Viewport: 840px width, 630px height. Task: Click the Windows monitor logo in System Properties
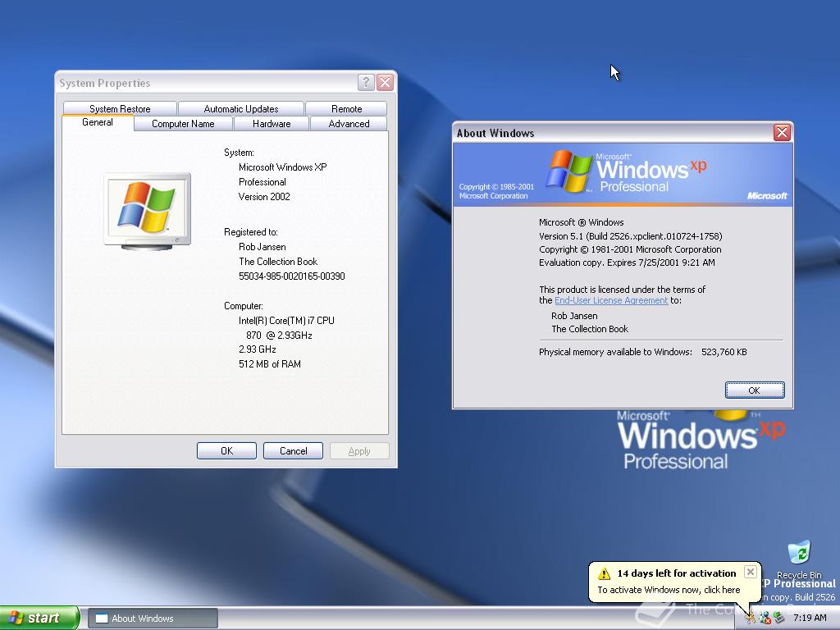pos(148,211)
